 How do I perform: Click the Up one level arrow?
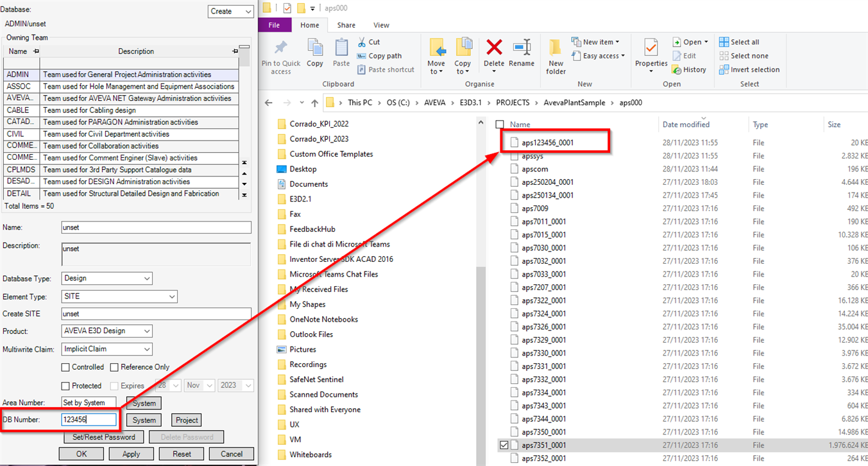click(314, 103)
